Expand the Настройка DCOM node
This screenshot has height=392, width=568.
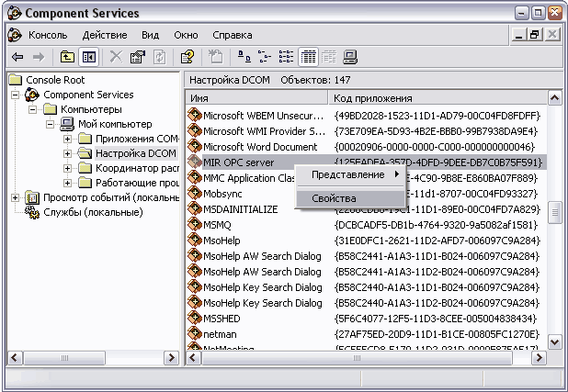tap(67, 153)
